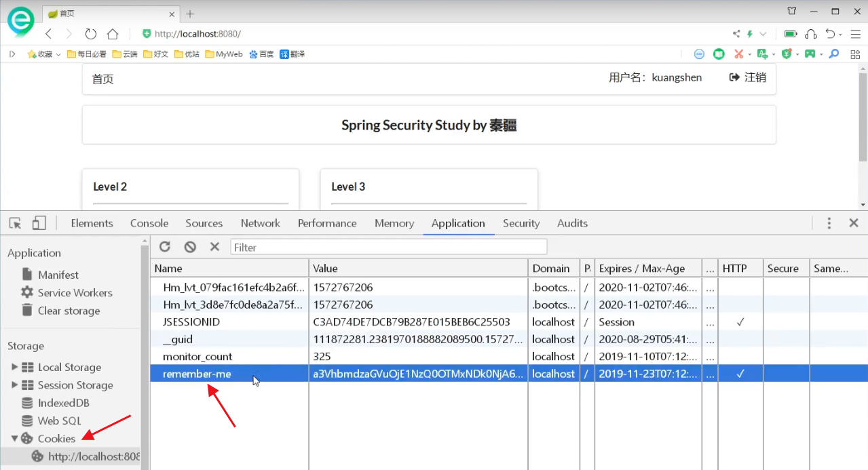Open dropdown arrow next to scissors screenshot icon

749,54
